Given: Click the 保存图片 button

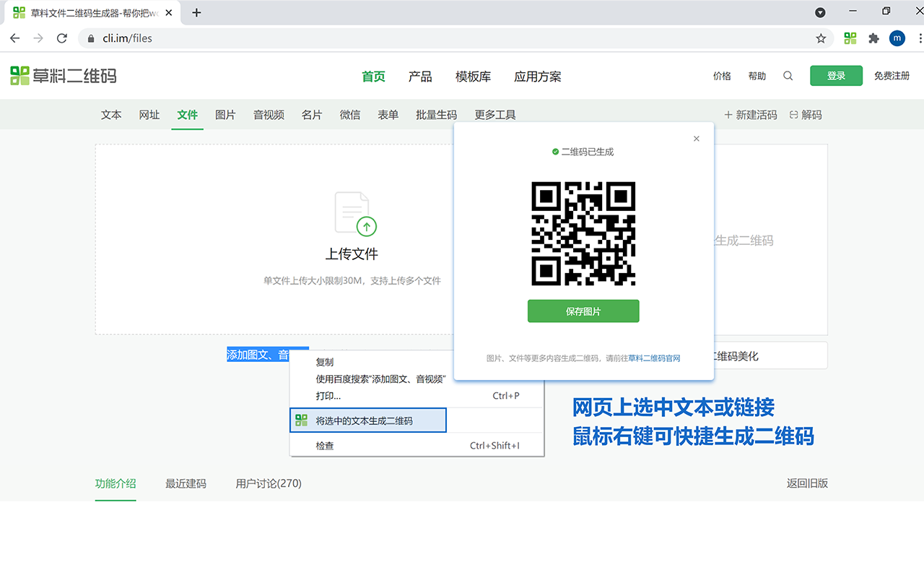Looking at the screenshot, I should point(583,311).
